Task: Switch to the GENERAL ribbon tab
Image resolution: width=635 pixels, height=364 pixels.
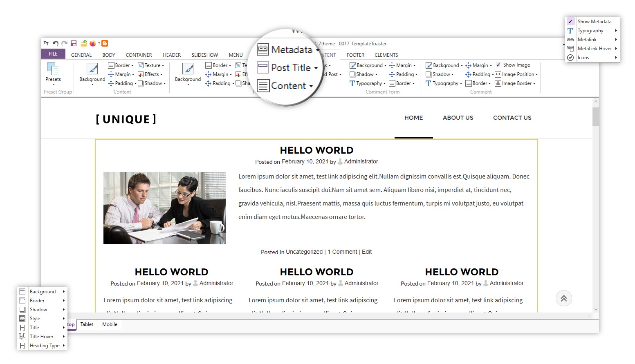Action: point(81,55)
